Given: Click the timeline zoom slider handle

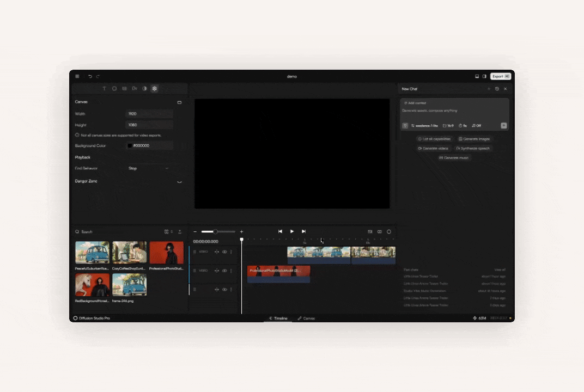Looking at the screenshot, I should 215,231.
